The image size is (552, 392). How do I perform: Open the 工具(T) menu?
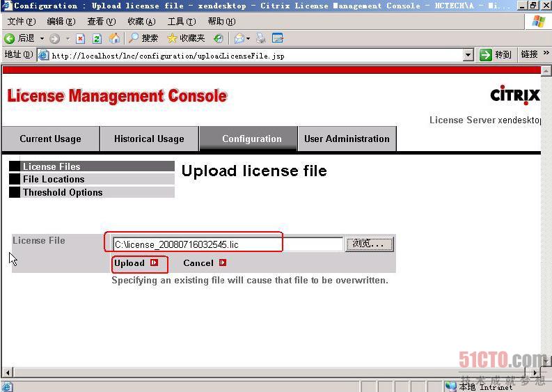(x=182, y=22)
